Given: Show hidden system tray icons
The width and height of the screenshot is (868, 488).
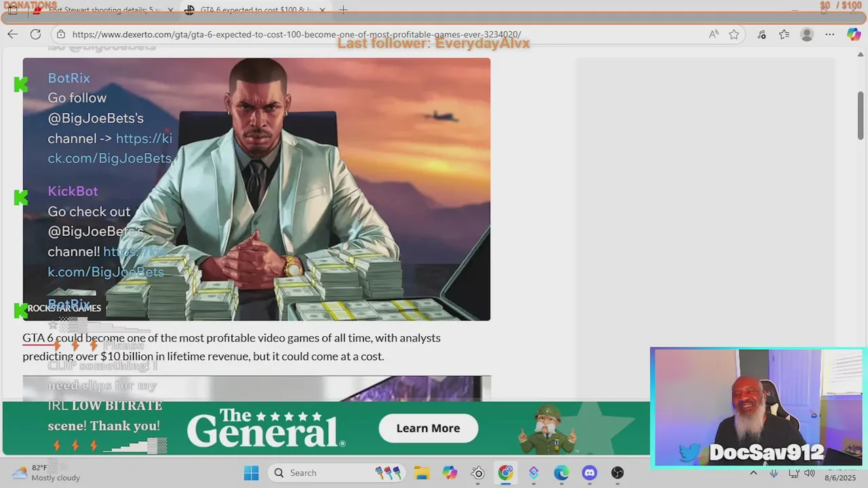Looking at the screenshot, I should tap(753, 473).
